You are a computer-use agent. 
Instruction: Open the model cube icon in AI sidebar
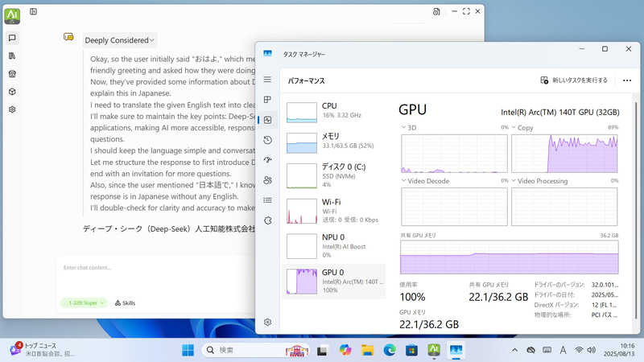click(12, 92)
